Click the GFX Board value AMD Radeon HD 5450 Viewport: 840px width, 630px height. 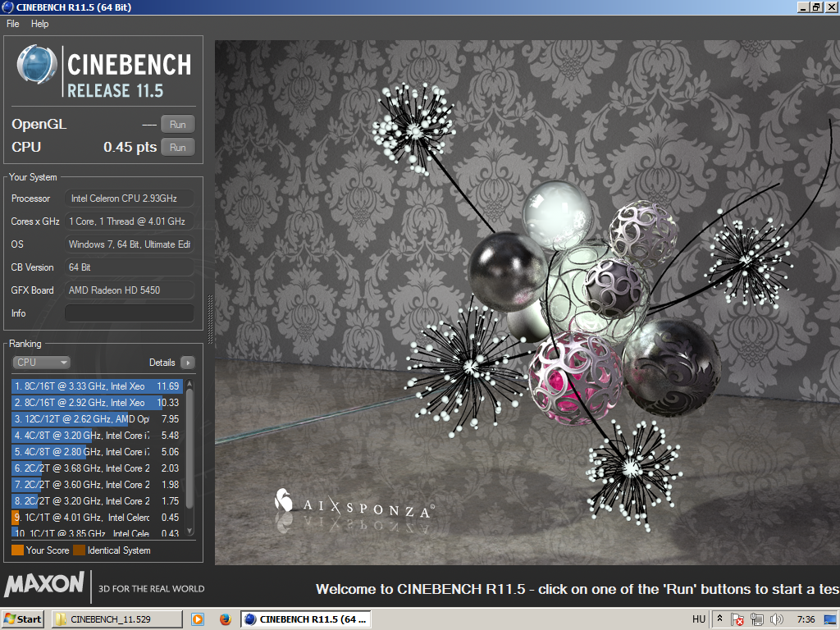pyautogui.click(x=129, y=290)
